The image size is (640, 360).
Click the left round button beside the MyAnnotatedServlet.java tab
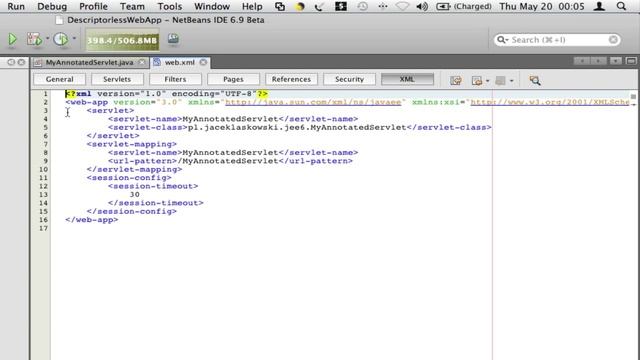pyautogui.click(x=11, y=62)
